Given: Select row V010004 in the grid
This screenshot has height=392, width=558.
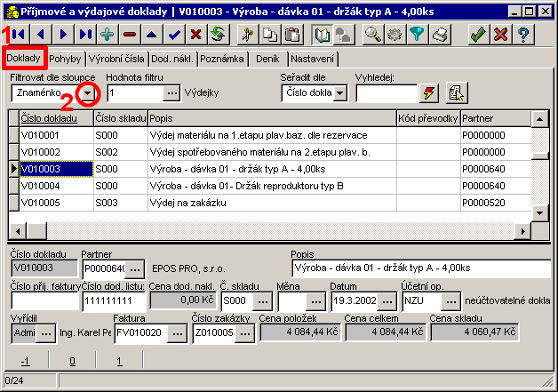Looking at the screenshot, I should (56, 185).
